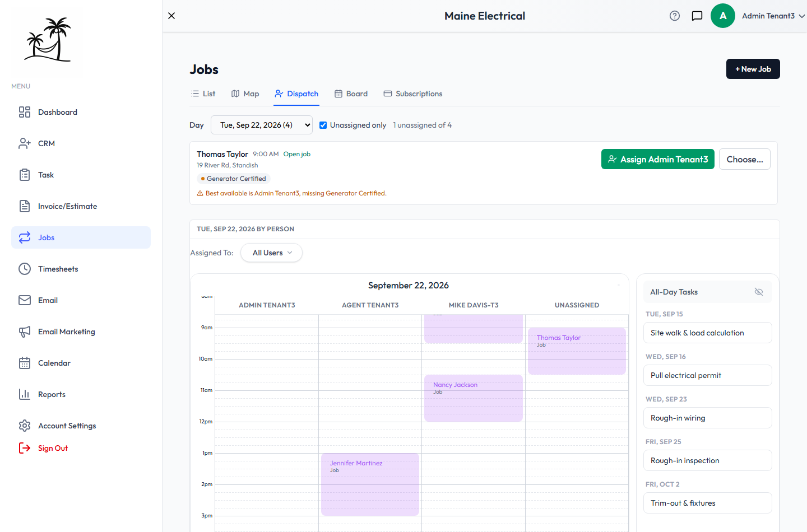Open the Choose... assignee picker
This screenshot has height=532, width=807.
click(x=745, y=159)
